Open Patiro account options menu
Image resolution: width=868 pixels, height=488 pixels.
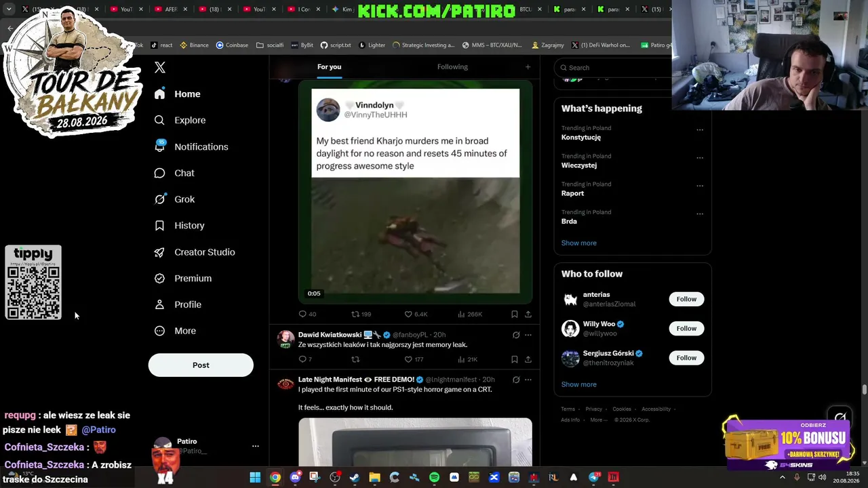click(x=256, y=446)
